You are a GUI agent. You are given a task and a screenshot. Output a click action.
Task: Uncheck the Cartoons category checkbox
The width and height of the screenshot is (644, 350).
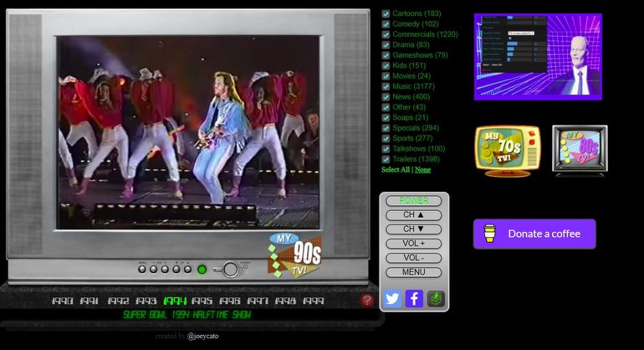386,13
